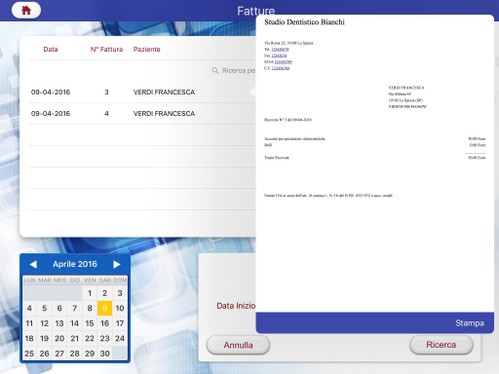Click the Aprile 2016 month title

(x=75, y=264)
